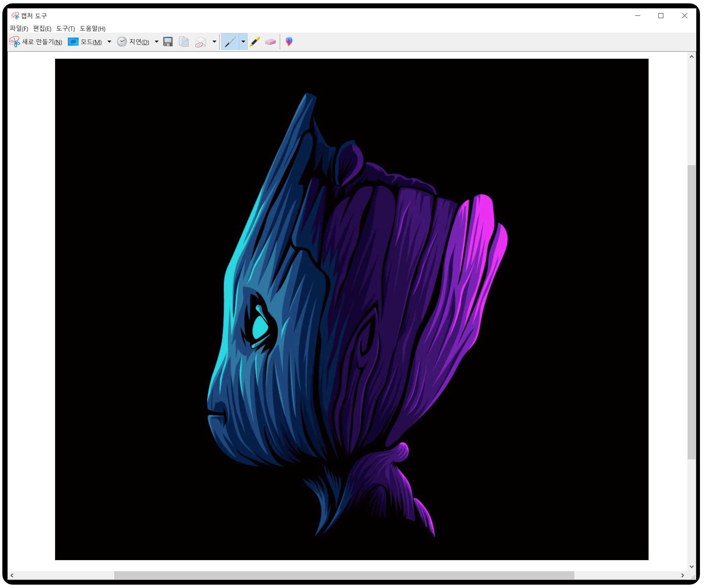Click the Delay clock icon
Image resolution: width=706 pixels, height=588 pixels.
122,42
